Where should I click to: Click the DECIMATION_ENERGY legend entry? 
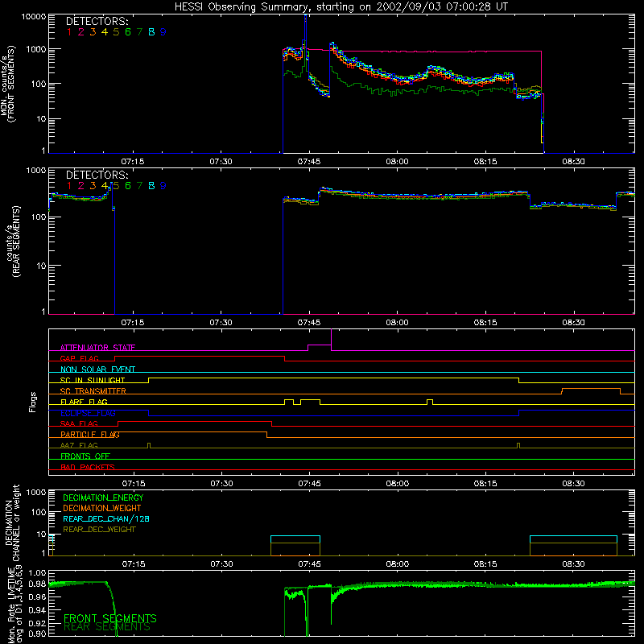[103, 497]
